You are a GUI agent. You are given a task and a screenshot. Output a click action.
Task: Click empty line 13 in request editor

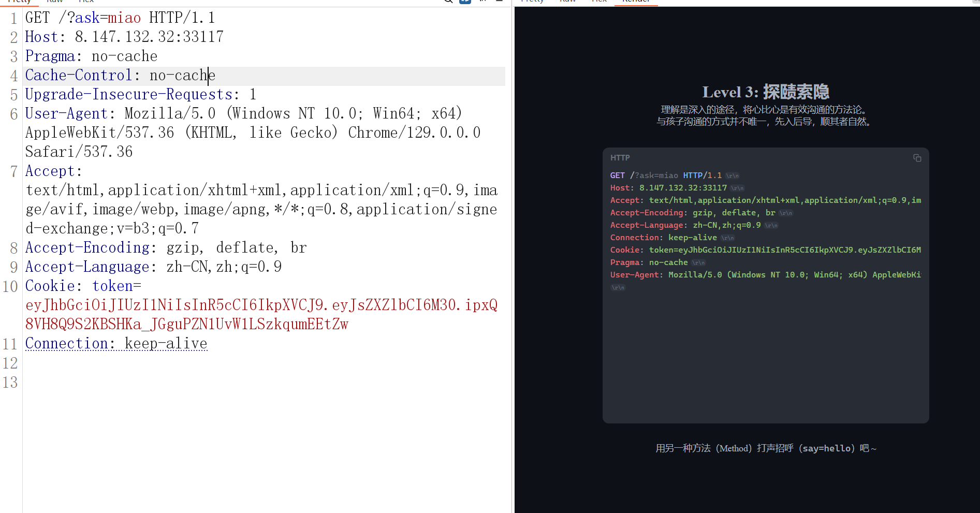264,382
